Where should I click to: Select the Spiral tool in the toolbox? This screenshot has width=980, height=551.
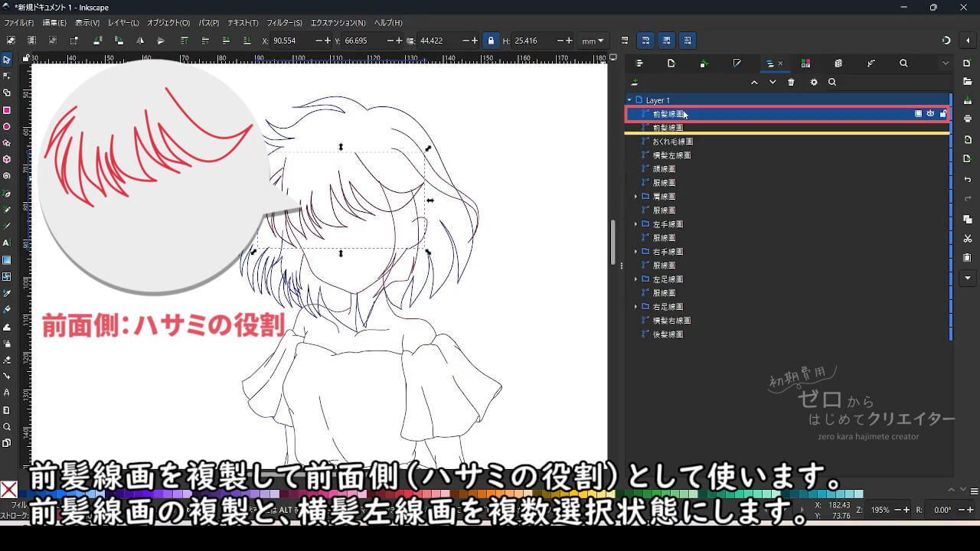coord(7,176)
